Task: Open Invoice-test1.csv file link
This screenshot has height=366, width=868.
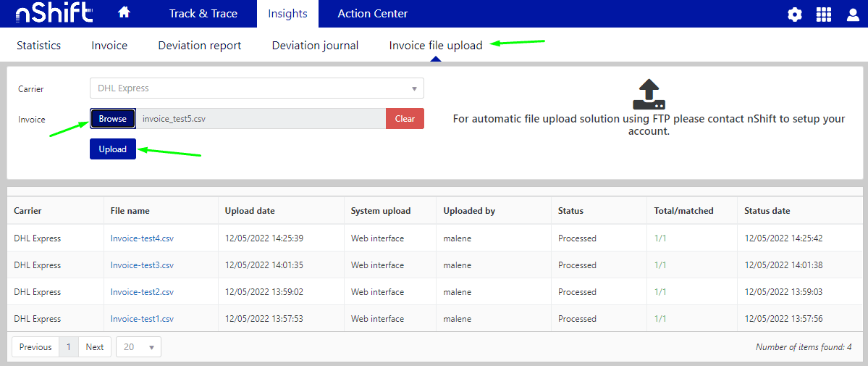Action: (x=142, y=319)
